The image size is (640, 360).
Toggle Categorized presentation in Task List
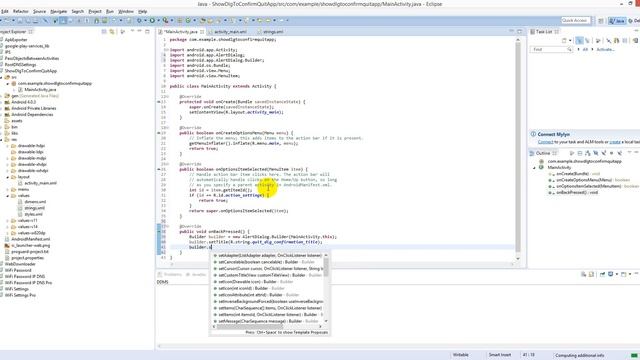tap(580, 40)
